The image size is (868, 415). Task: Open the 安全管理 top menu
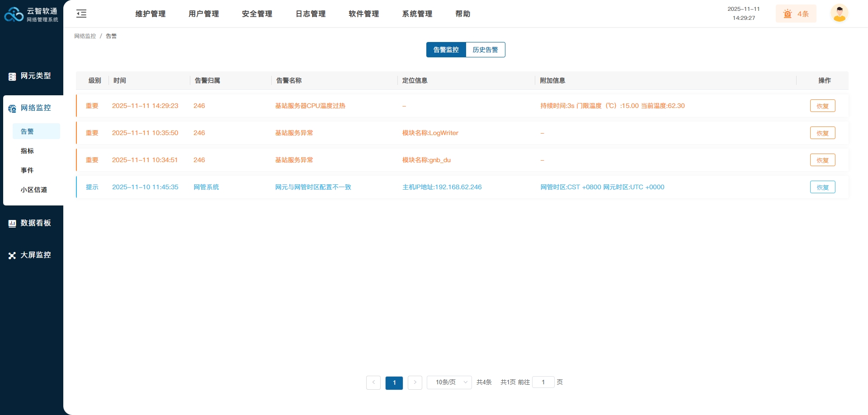point(257,14)
